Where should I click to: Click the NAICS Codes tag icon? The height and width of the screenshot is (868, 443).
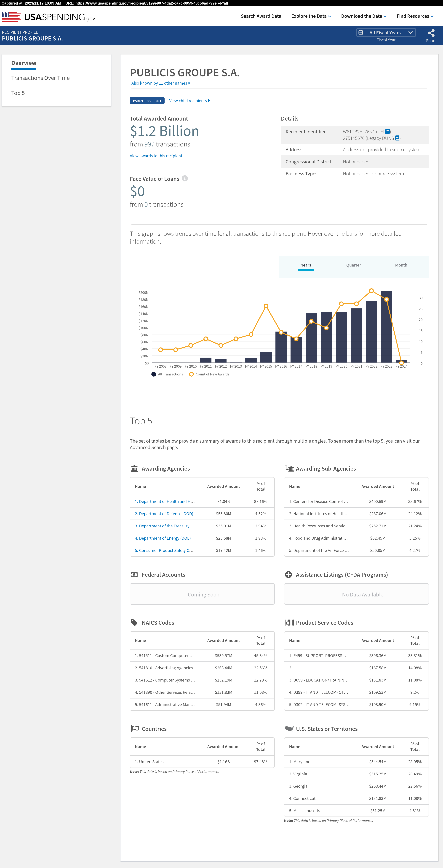(x=134, y=623)
